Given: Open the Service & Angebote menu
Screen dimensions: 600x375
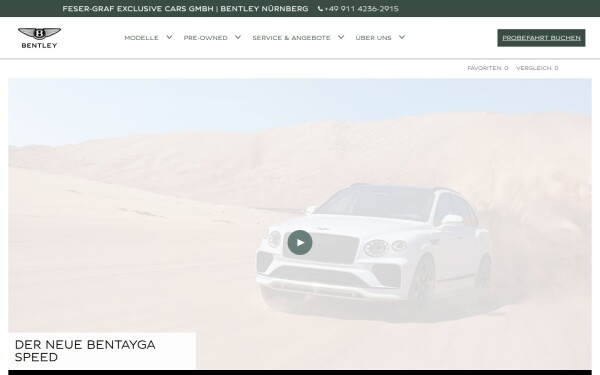Looking at the screenshot, I should pyautogui.click(x=291, y=38).
